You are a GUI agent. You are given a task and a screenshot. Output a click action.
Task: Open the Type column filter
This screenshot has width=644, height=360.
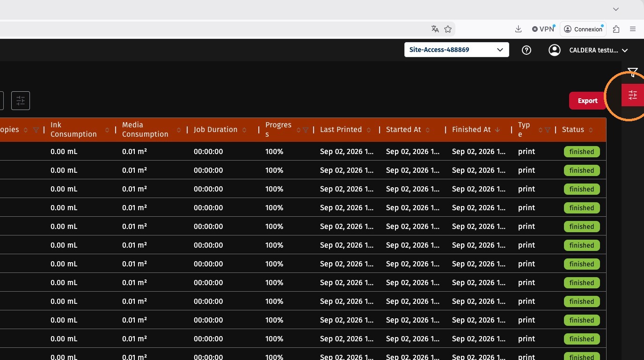(x=548, y=130)
